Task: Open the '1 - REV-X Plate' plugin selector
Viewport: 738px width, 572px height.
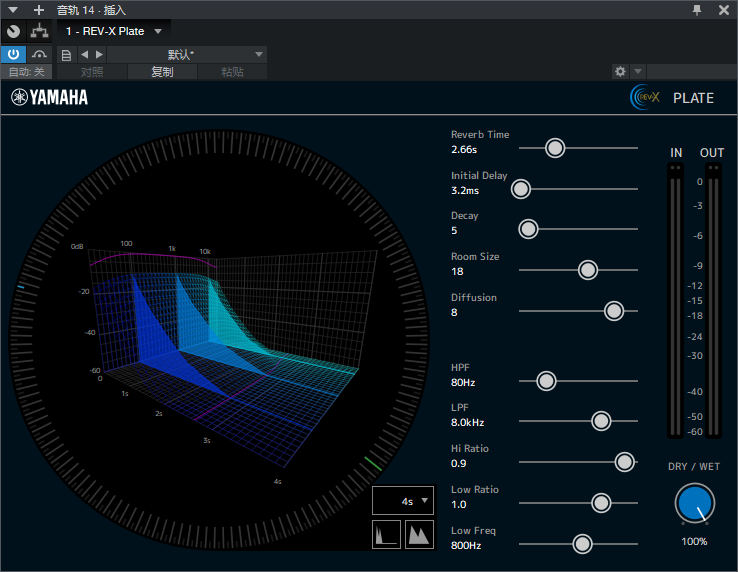Action: point(113,32)
